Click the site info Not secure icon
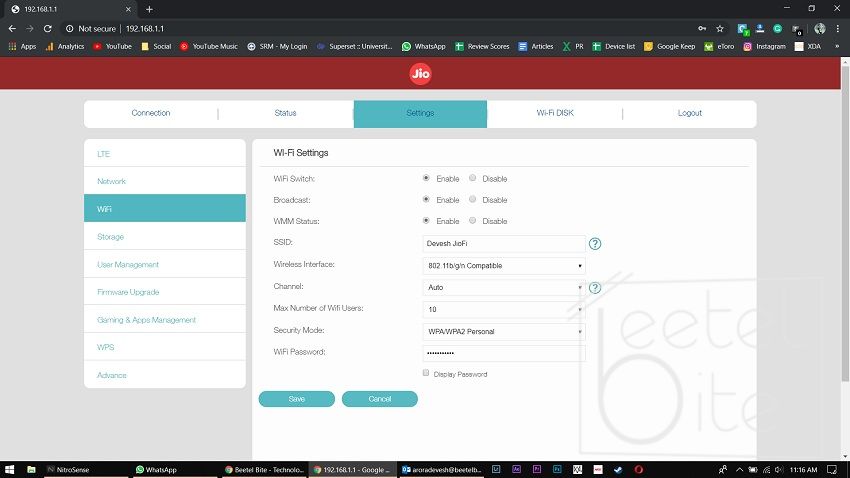 click(69, 28)
